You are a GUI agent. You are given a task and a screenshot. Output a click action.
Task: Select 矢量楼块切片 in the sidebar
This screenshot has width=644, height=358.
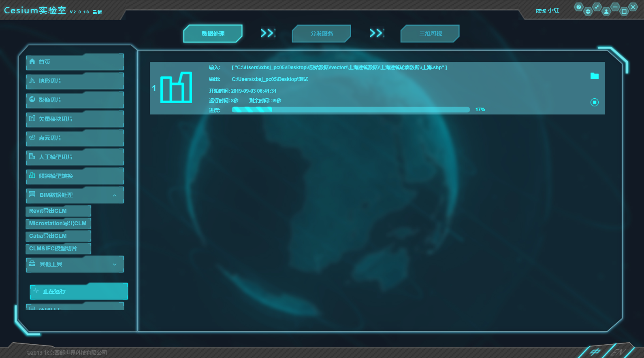click(x=75, y=119)
